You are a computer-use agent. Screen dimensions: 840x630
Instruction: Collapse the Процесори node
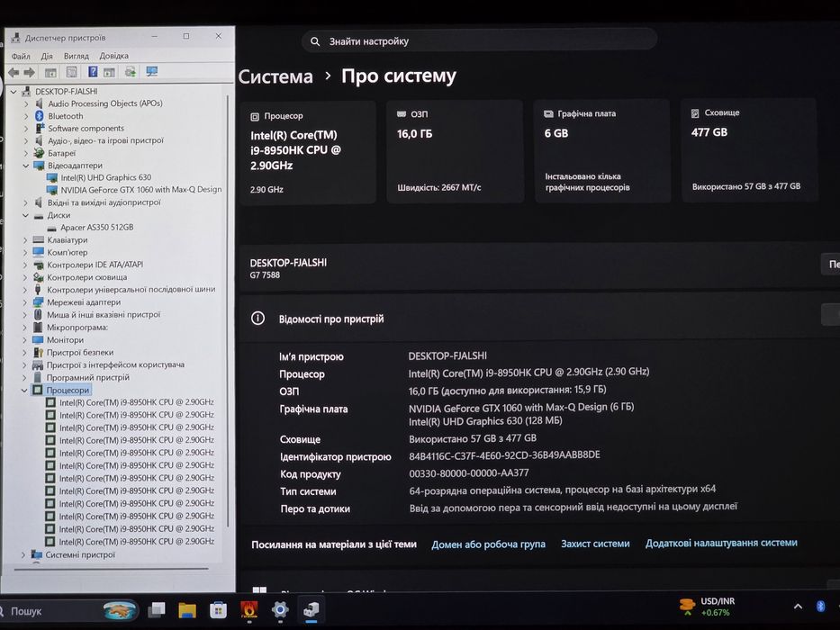24,390
